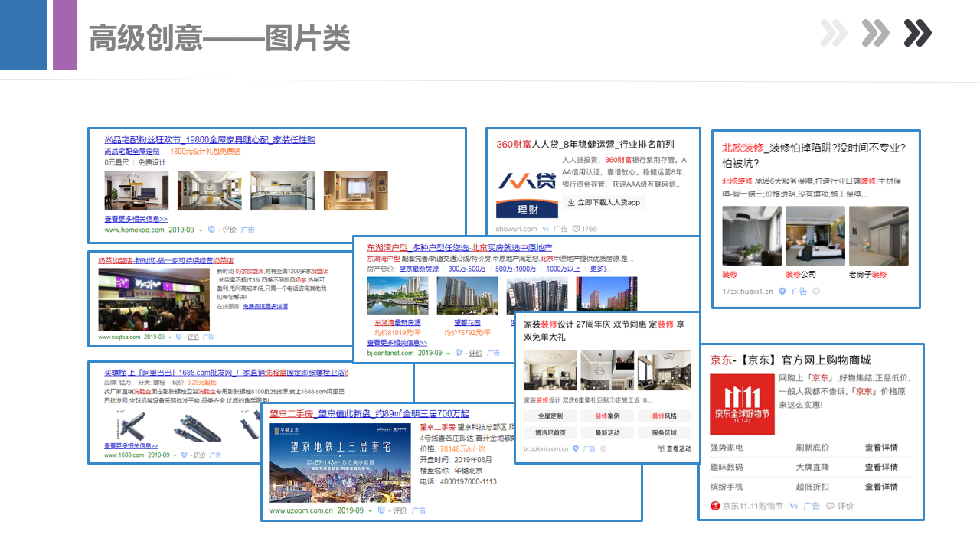
Task: Click the V3 badge beside showurl.com
Action: tap(545, 229)
